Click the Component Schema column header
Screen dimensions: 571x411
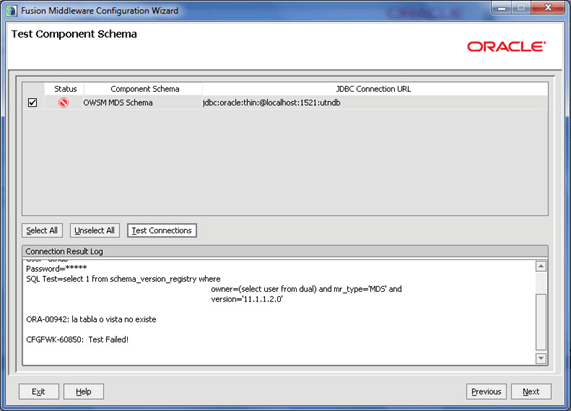143,89
